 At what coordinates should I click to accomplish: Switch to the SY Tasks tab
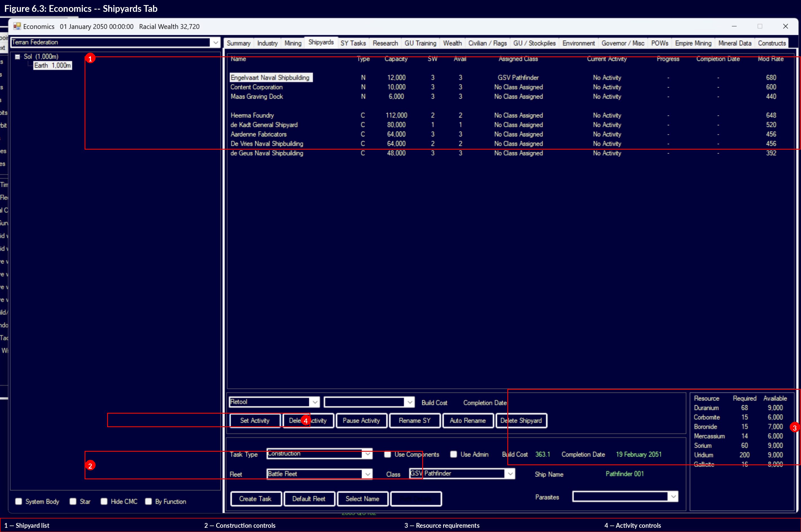coord(353,43)
